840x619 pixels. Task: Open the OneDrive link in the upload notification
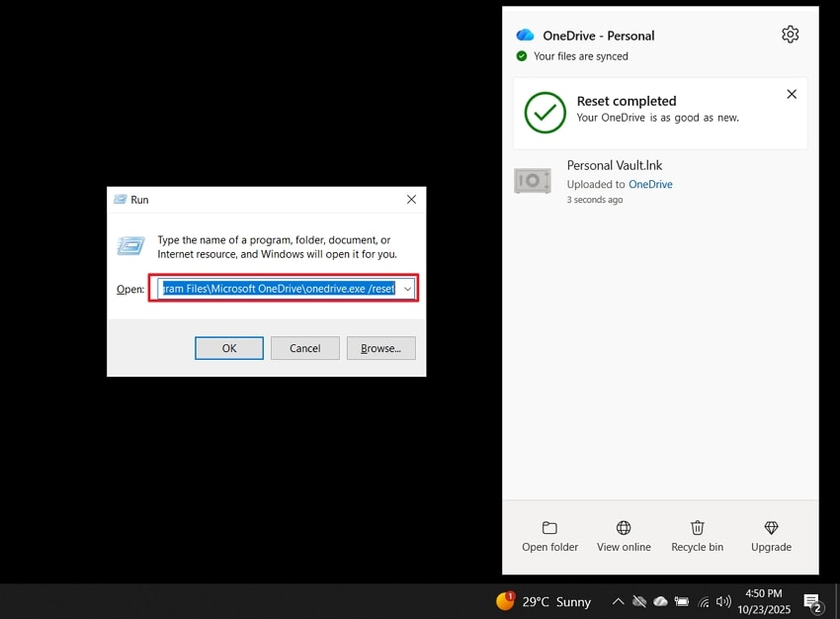(x=650, y=184)
